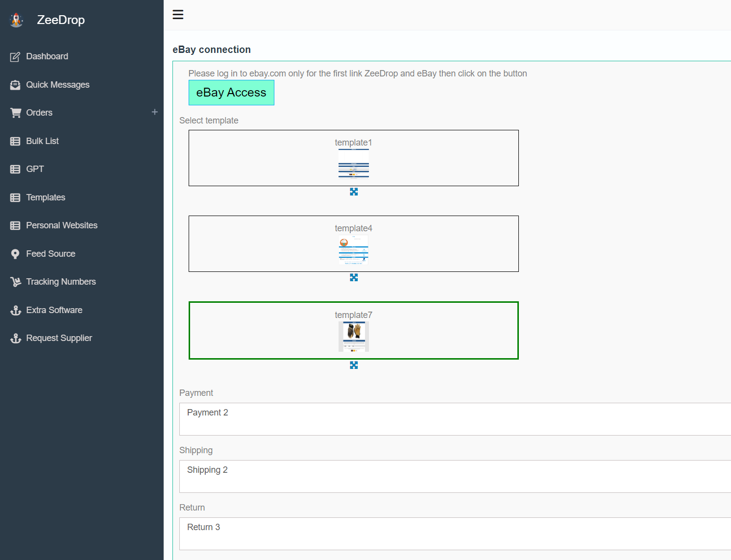Select the template7 thumbnail image
This screenshot has width=731, height=560.
[x=354, y=337]
